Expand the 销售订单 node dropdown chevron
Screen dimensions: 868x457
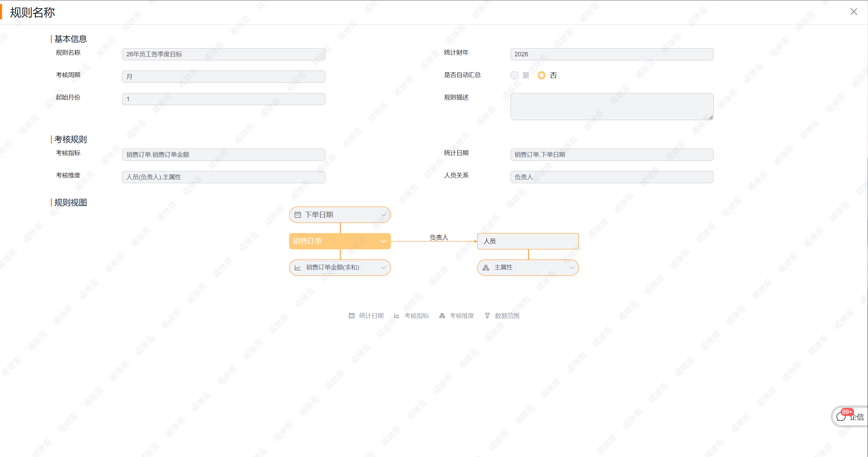pyautogui.click(x=383, y=241)
